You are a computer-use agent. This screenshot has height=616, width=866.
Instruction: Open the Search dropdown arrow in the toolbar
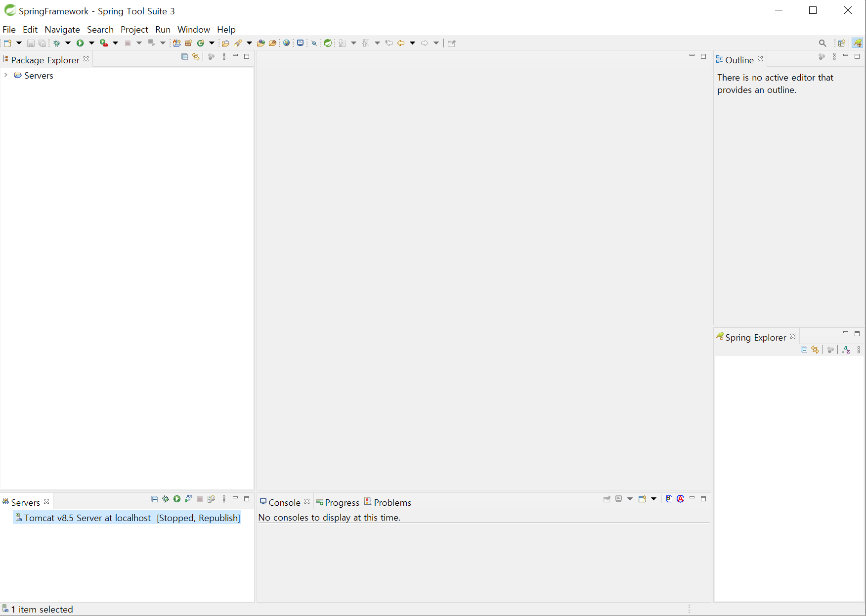(x=249, y=43)
